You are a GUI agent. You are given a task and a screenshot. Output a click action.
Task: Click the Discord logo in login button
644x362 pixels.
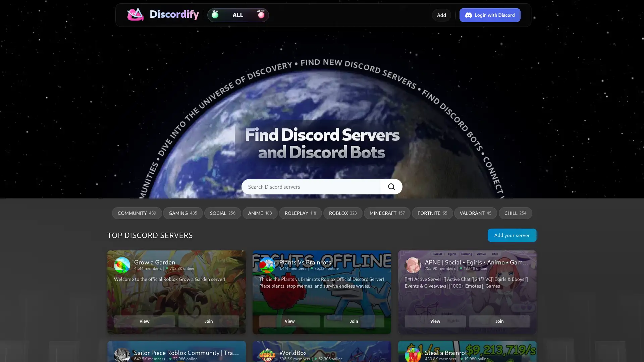pos(469,15)
